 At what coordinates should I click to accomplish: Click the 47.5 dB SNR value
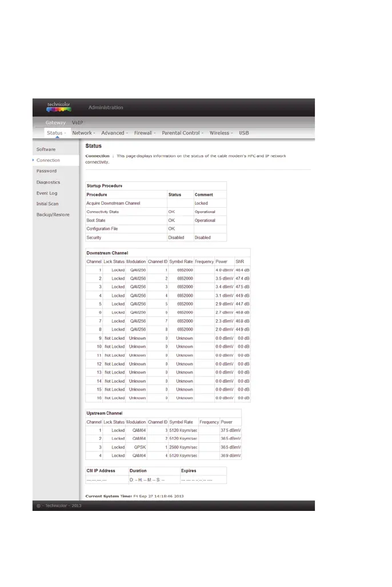click(242, 287)
